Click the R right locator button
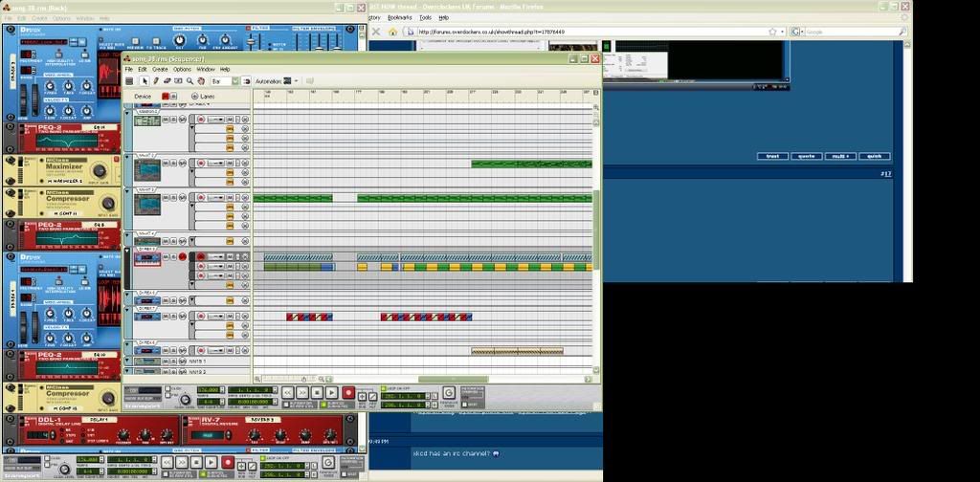The width and height of the screenshot is (980, 482). (434, 404)
